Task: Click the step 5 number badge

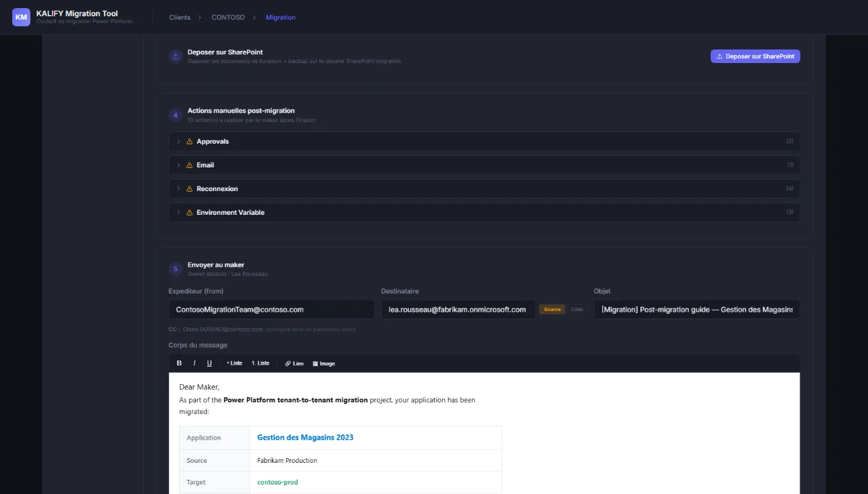Action: [176, 269]
